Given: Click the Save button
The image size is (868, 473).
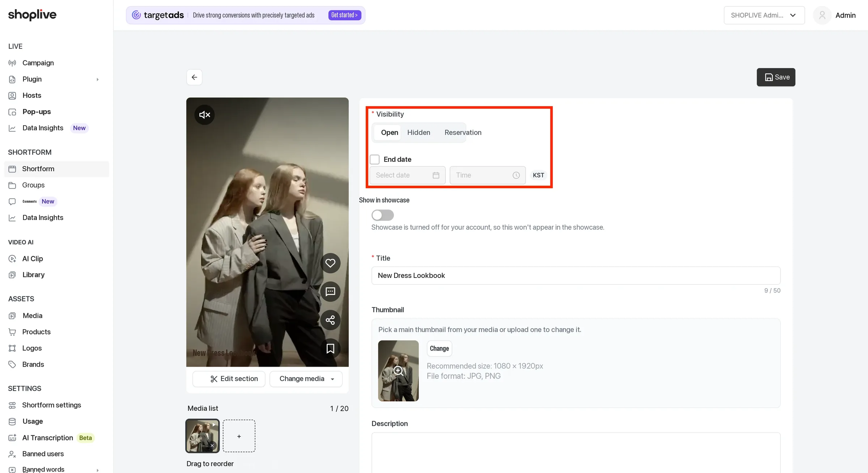Looking at the screenshot, I should (776, 77).
